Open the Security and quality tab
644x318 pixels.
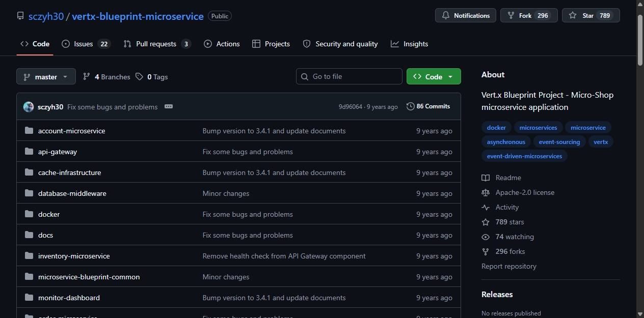click(340, 44)
